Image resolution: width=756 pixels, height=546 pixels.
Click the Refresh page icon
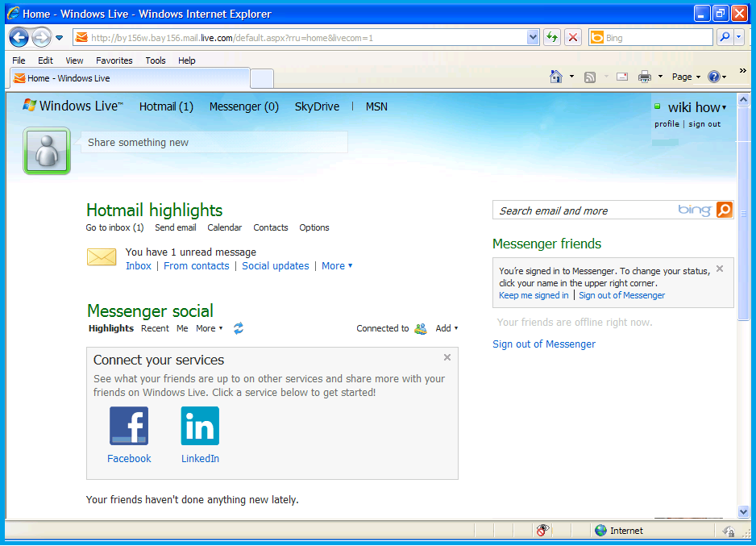pyautogui.click(x=552, y=38)
